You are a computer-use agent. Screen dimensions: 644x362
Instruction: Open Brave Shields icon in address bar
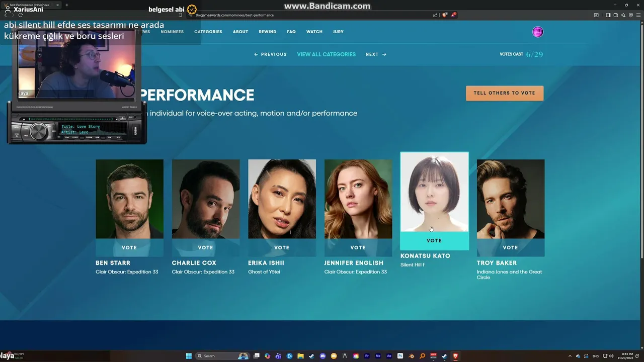pos(445,15)
